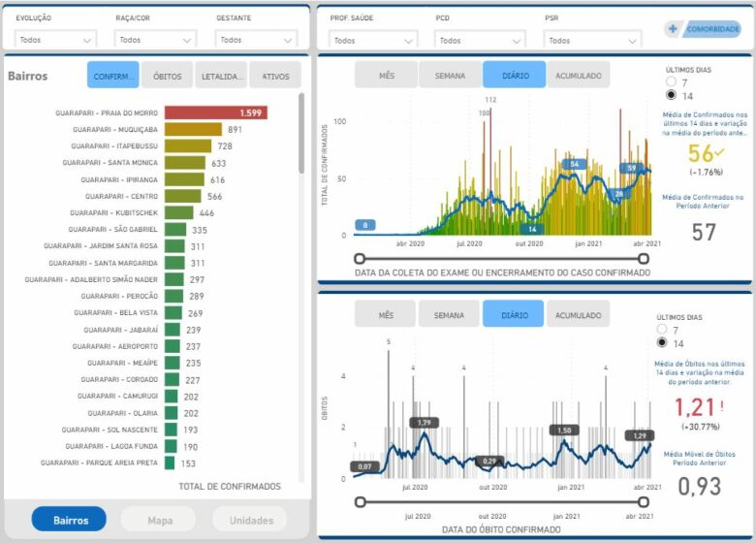756x543 pixels.
Task: Switch deaths chart to Acumulado view
Action: tap(578, 315)
